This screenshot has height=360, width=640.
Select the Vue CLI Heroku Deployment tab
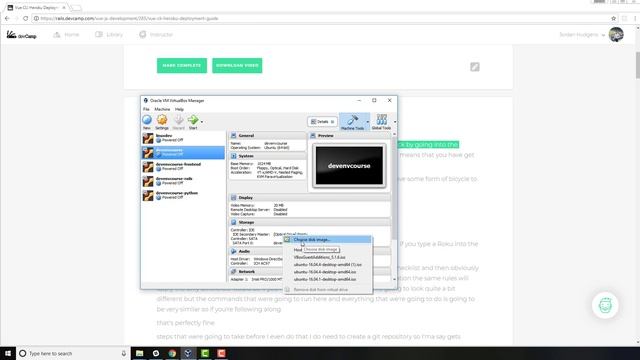(36, 7)
